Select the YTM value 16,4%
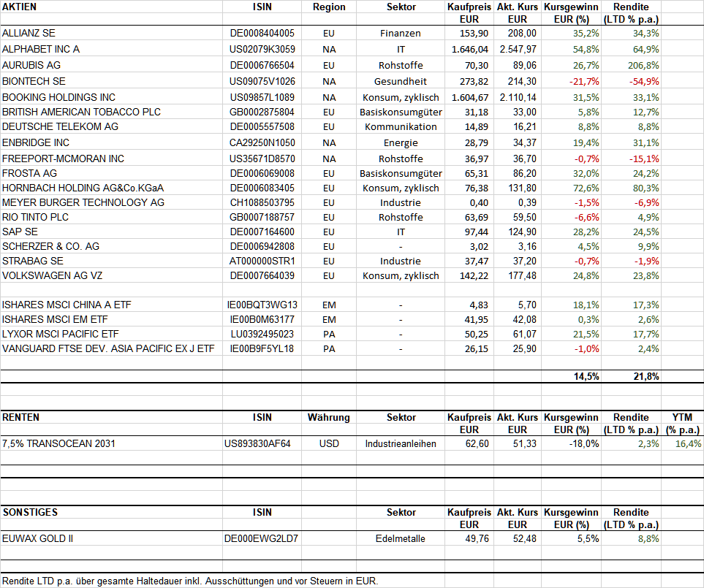 click(x=683, y=443)
